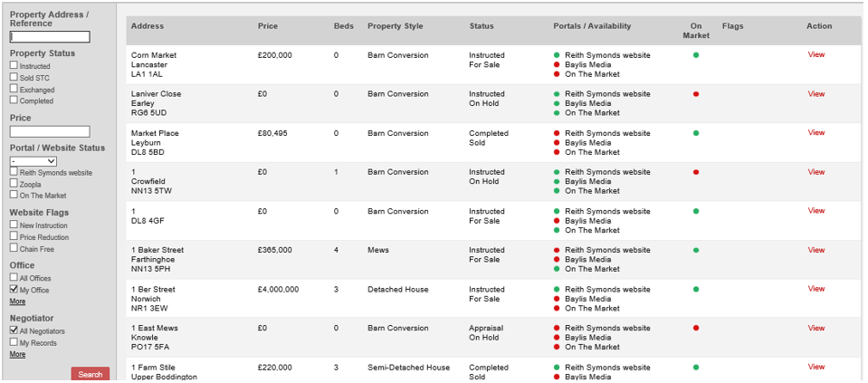Sort by the Price column header

[x=268, y=26]
